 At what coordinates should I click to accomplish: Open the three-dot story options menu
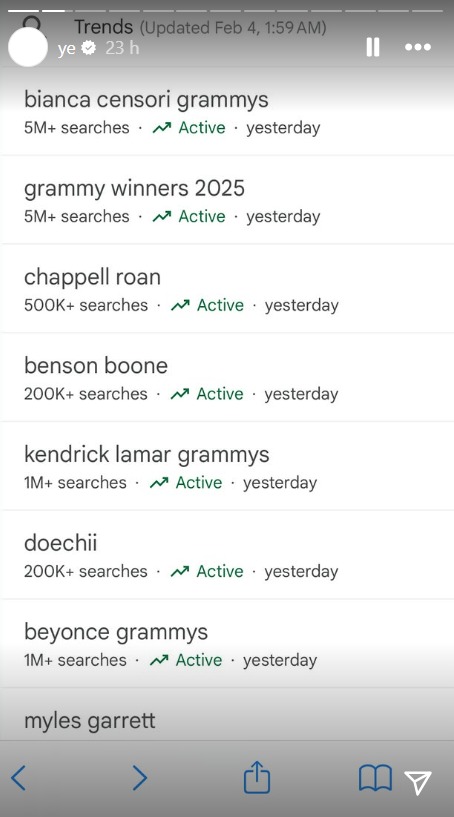[418, 47]
